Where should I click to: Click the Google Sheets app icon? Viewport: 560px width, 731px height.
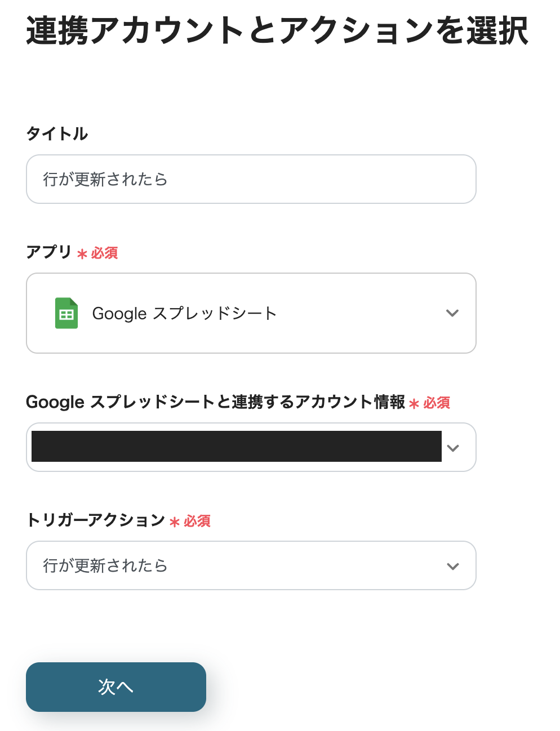(x=66, y=313)
